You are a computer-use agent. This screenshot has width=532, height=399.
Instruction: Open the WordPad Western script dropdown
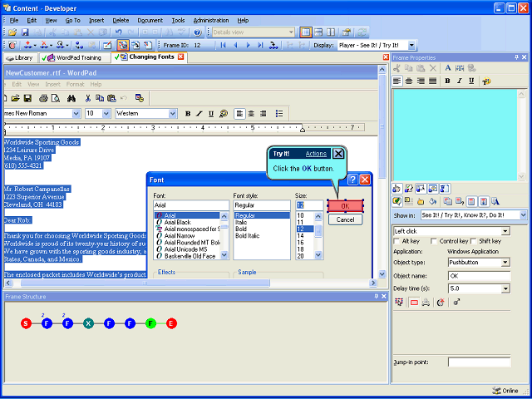point(173,114)
